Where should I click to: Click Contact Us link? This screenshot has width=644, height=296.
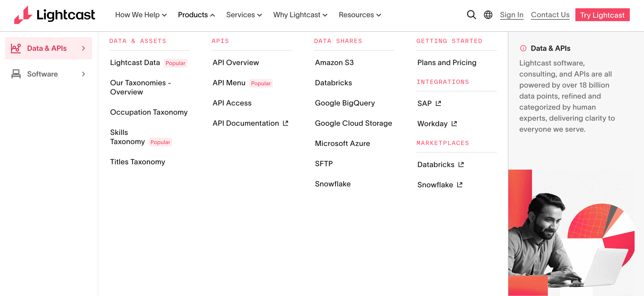point(550,15)
